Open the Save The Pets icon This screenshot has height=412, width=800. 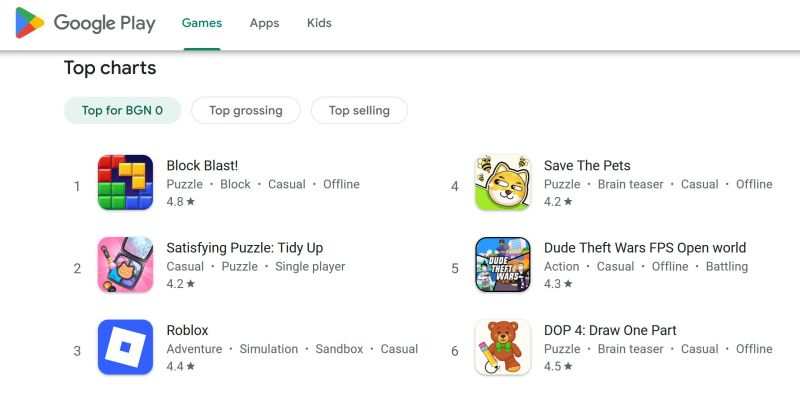pos(502,183)
